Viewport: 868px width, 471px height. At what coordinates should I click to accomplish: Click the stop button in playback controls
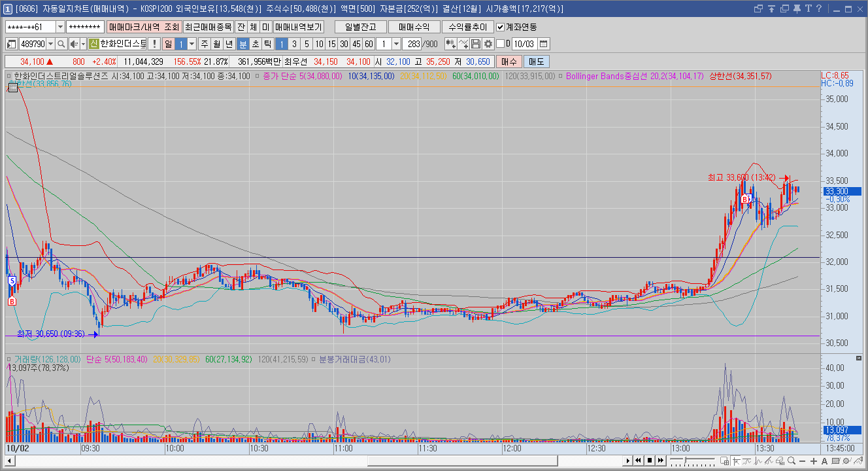[650, 461]
